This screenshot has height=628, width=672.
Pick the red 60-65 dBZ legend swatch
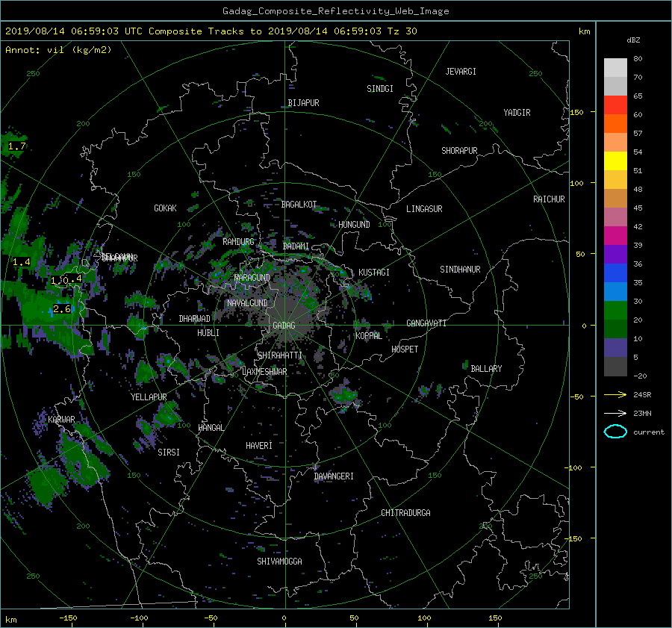click(615, 105)
